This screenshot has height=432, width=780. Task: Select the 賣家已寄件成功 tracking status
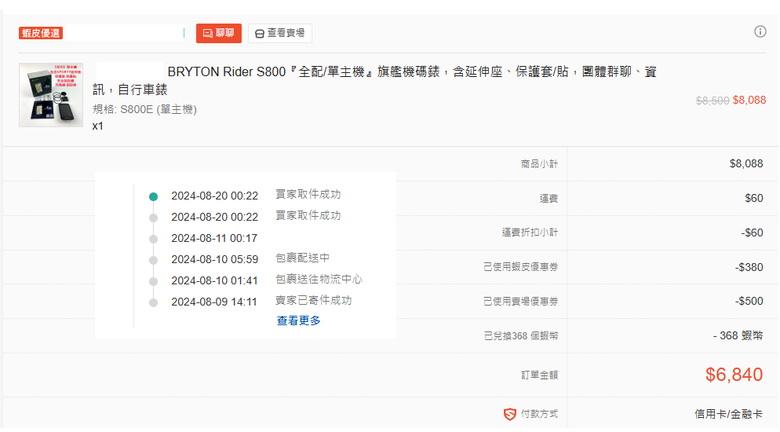click(313, 301)
